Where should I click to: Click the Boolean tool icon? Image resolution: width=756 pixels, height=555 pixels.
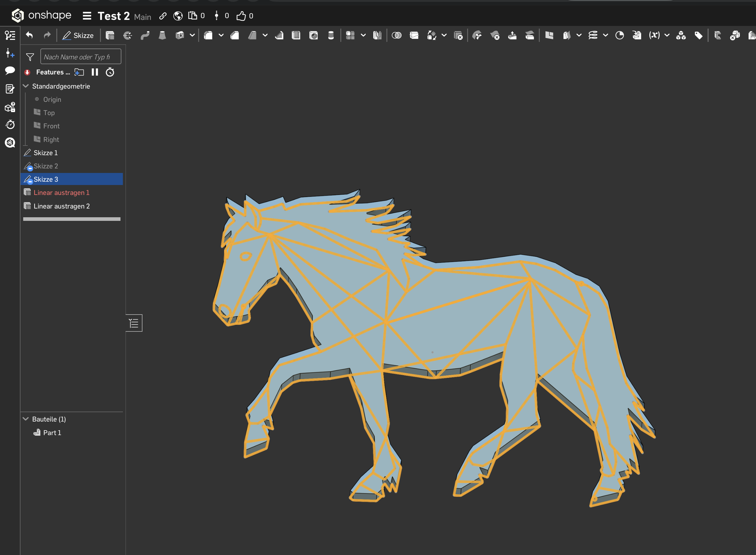pos(396,35)
